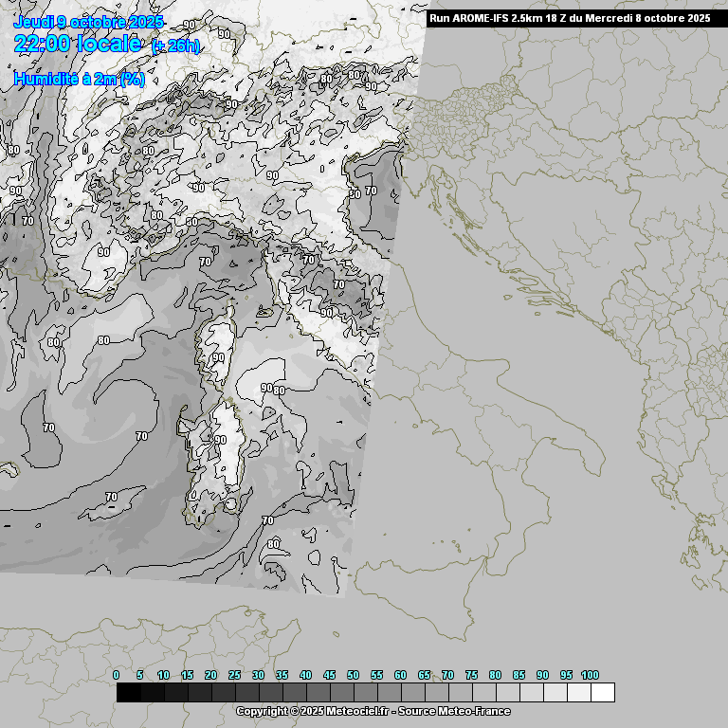
Task: Click the "22:00 locale" time label
Action: [x=78, y=44]
